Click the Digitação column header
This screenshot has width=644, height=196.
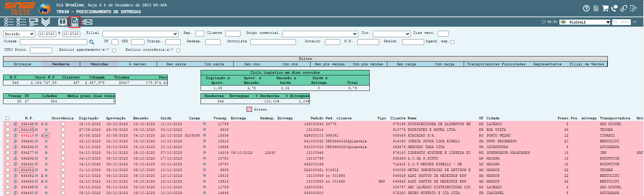tap(89, 118)
